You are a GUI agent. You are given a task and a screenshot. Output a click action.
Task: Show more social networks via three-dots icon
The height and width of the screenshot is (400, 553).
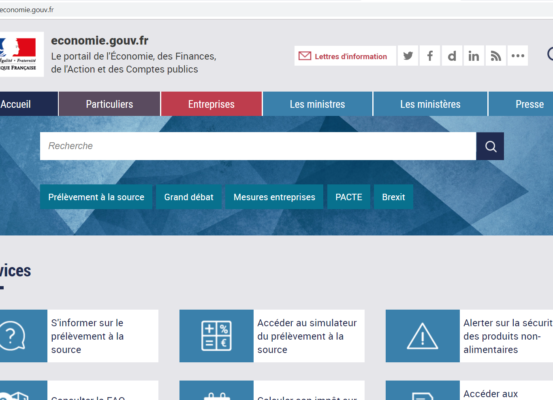[517, 56]
